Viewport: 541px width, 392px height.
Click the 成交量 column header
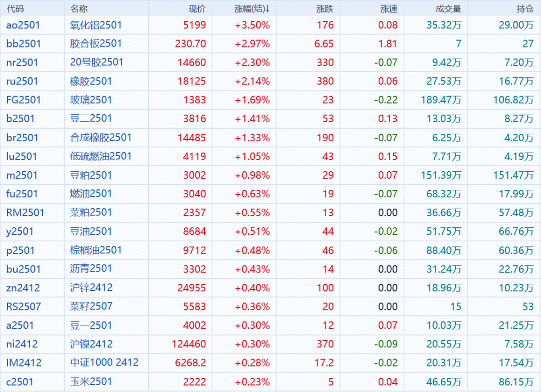[448, 9]
